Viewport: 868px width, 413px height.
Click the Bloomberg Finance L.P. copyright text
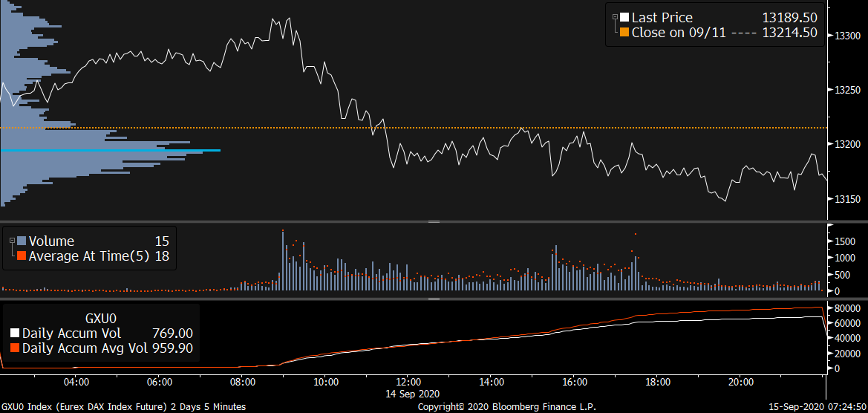click(507, 407)
